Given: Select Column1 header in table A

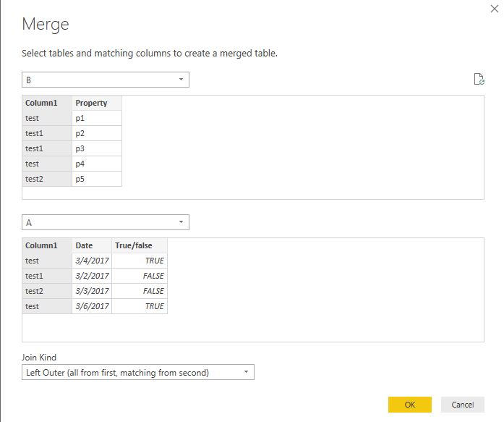Looking at the screenshot, I should point(47,245).
